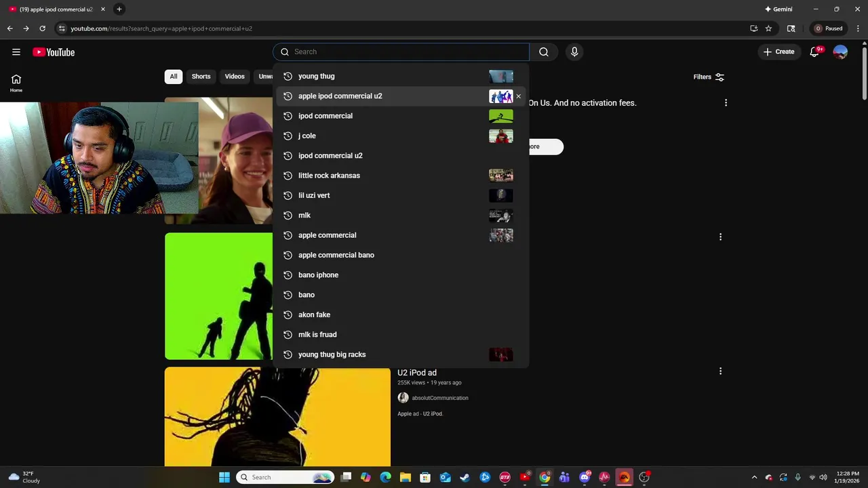Open search Filters
The image size is (868, 488).
pyautogui.click(x=709, y=77)
